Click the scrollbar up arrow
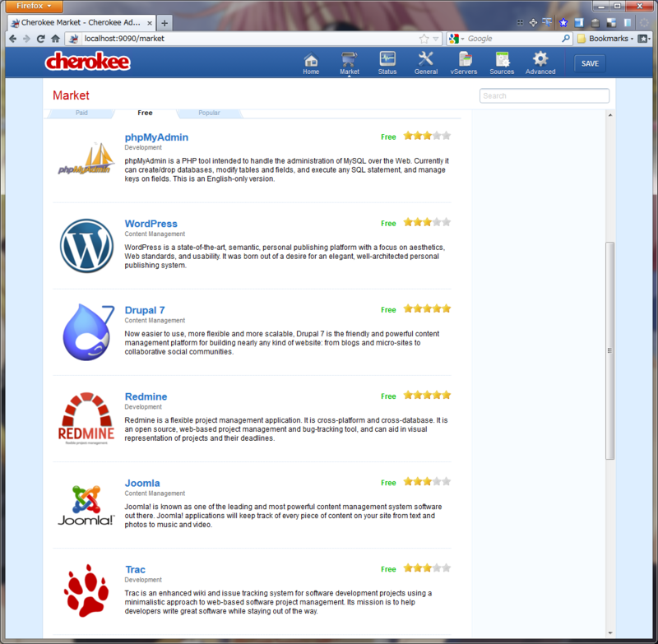The height and width of the screenshot is (644, 658). point(610,115)
